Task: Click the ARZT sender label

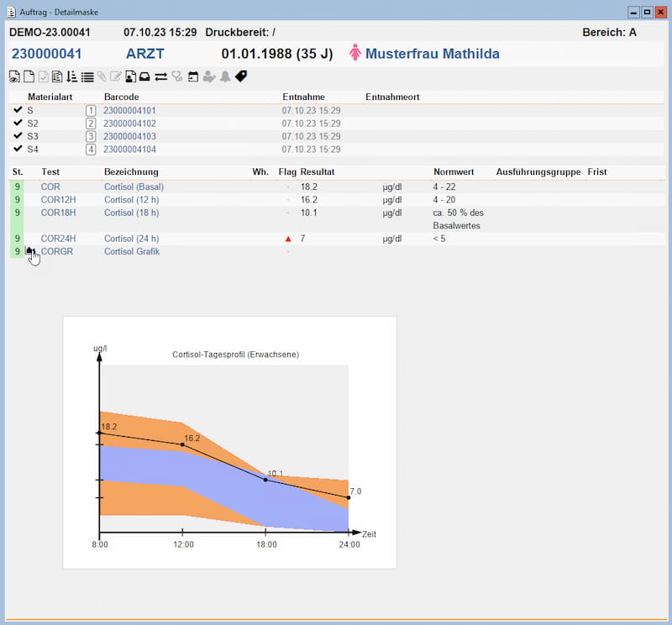Action: point(144,54)
